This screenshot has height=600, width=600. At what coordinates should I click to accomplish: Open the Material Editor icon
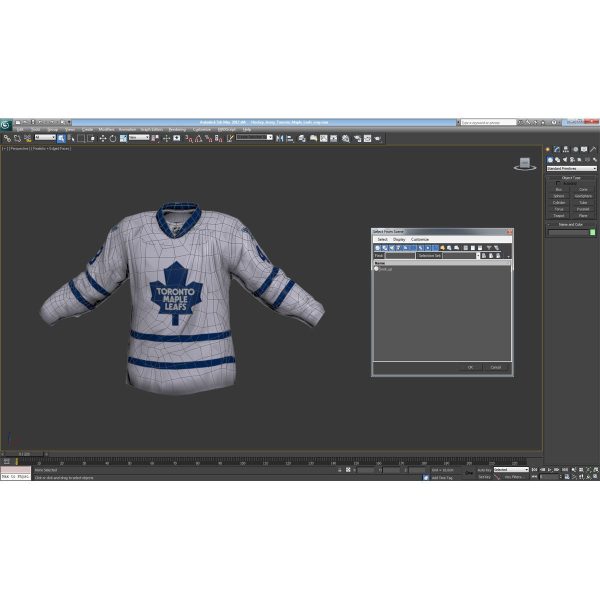click(346, 139)
